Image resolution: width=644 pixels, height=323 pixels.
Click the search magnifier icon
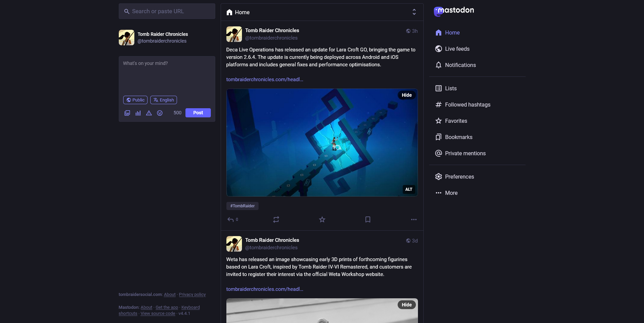click(127, 11)
